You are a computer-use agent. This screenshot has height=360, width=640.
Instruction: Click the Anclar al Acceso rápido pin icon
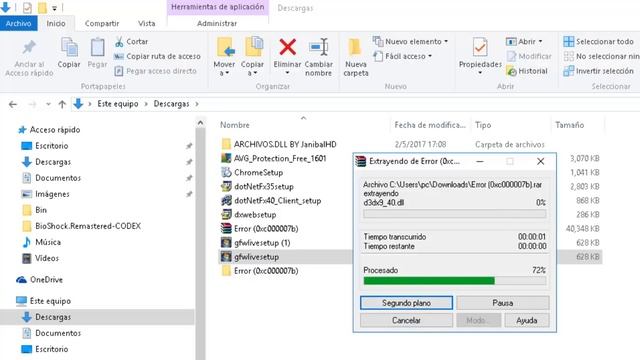[x=29, y=48]
